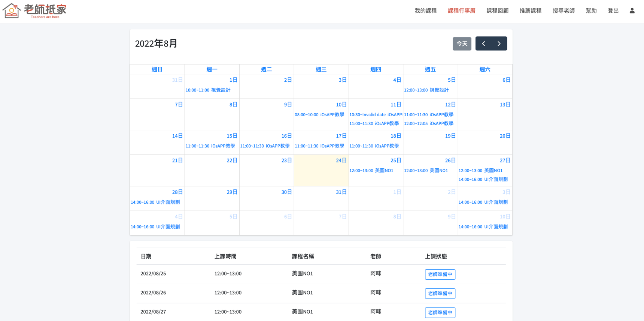The image size is (644, 321).
Task: Open the user profile icon
Action: (632, 11)
